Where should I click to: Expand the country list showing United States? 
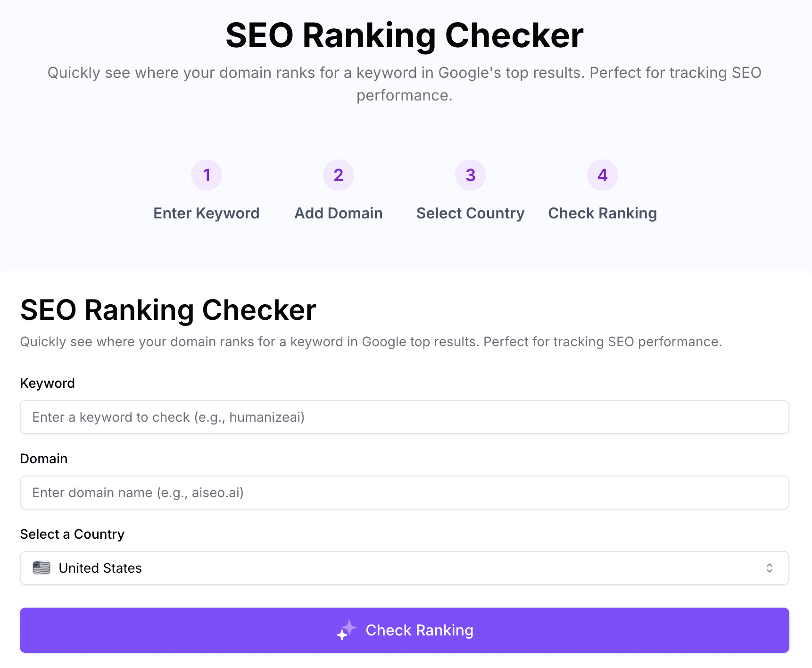pyautogui.click(x=404, y=568)
